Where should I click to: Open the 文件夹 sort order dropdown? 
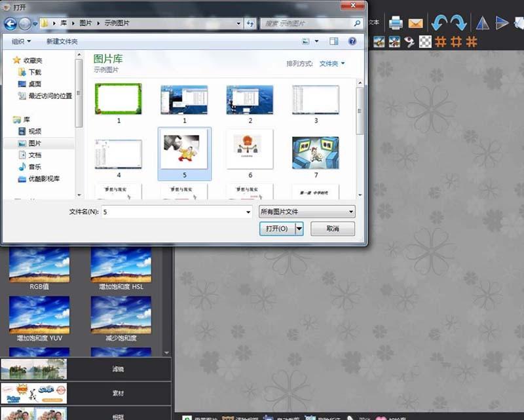[332, 64]
